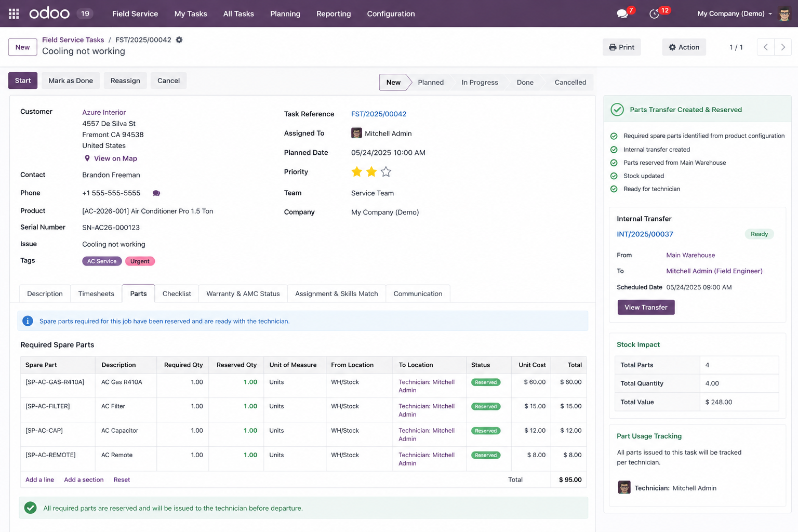Click Add a section link
Image resolution: width=798 pixels, height=532 pixels.
(84, 480)
